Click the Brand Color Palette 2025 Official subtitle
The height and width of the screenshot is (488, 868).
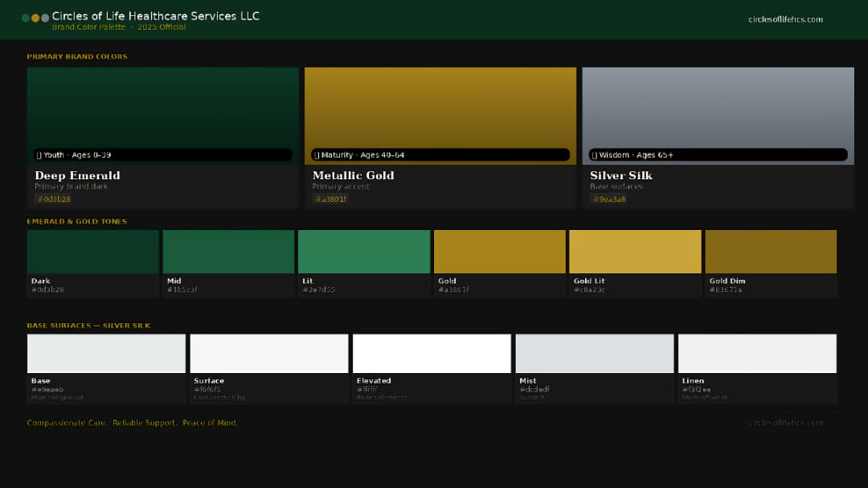pyautogui.click(x=119, y=27)
